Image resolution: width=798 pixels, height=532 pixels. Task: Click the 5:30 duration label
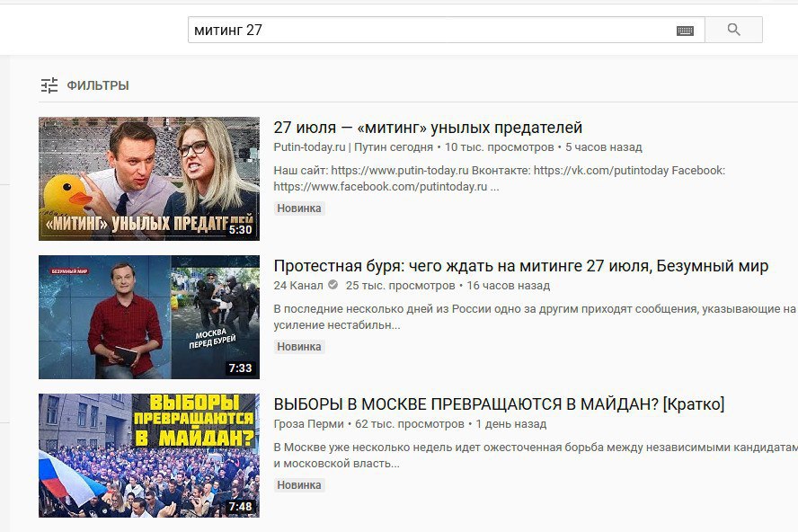click(x=241, y=229)
